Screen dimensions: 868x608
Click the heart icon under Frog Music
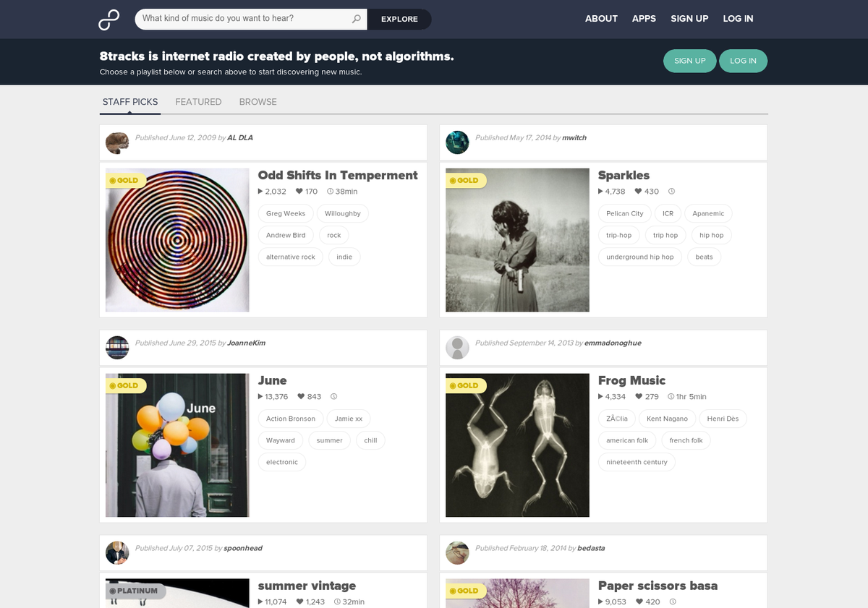click(x=639, y=397)
